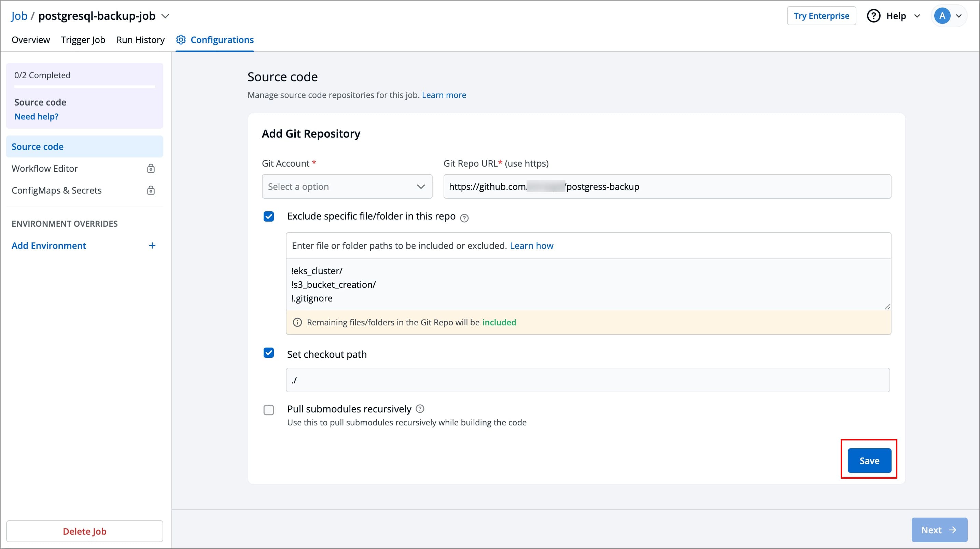This screenshot has height=549, width=980.
Task: Expand the Help menu chevron
Action: (917, 16)
